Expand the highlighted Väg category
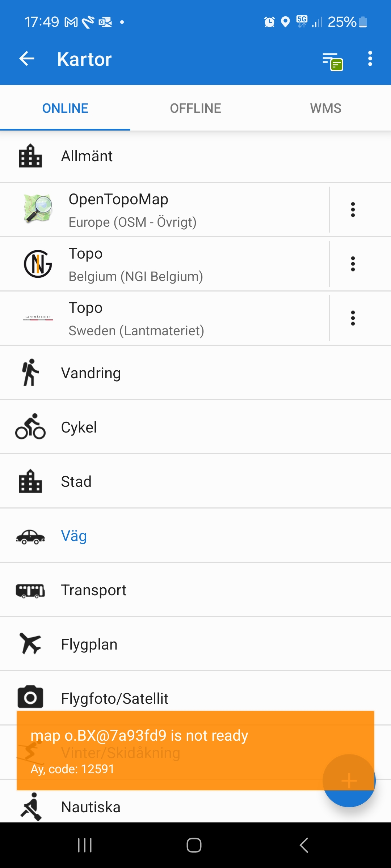The width and height of the screenshot is (391, 868). [x=195, y=536]
